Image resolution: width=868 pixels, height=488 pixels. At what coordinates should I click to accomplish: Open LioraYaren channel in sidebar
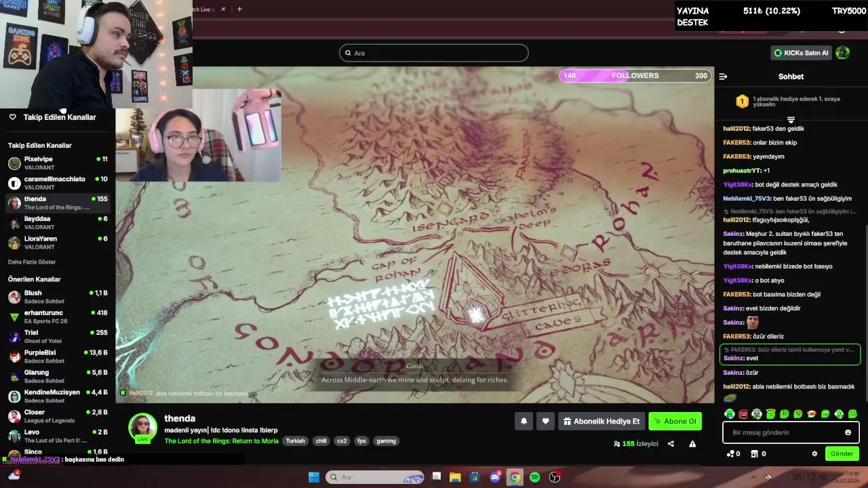tap(58, 243)
